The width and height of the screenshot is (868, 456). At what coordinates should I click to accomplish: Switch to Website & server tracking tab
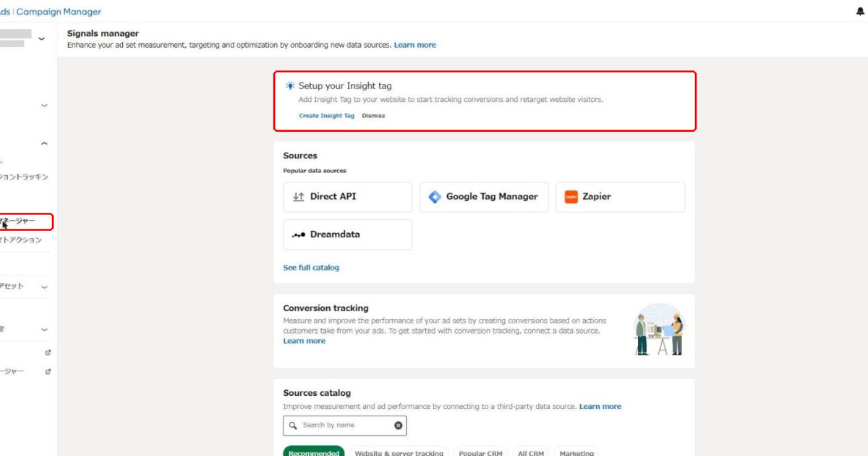[x=399, y=453]
